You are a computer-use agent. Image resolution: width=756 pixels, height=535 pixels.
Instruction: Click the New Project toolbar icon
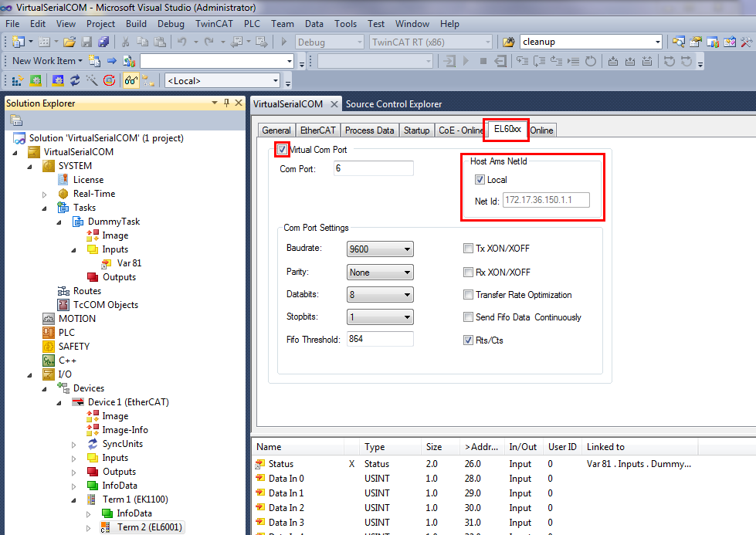tap(19, 42)
